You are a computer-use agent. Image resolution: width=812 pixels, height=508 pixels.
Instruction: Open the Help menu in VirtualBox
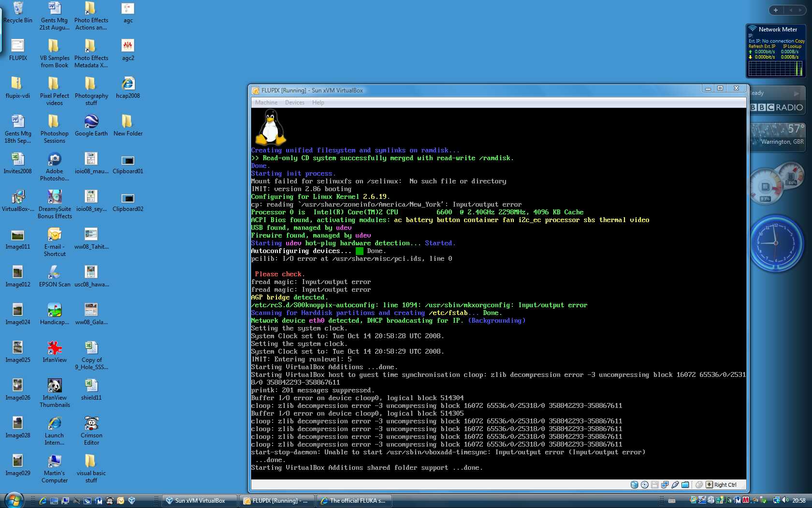[x=318, y=103]
